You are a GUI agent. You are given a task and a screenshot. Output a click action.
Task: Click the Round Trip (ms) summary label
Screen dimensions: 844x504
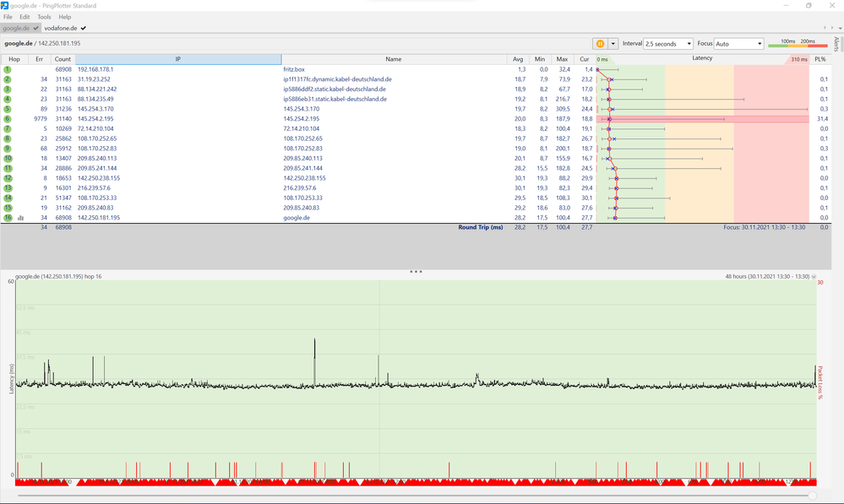click(481, 228)
